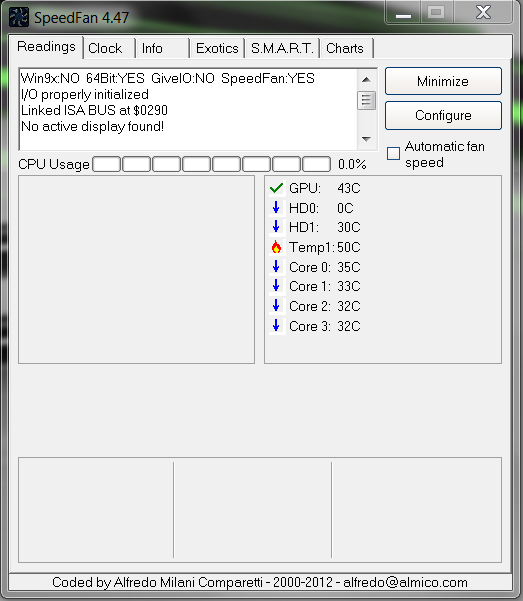Click the log box scroll up arrow
Screen dimensions: 523x601
[x=366, y=79]
